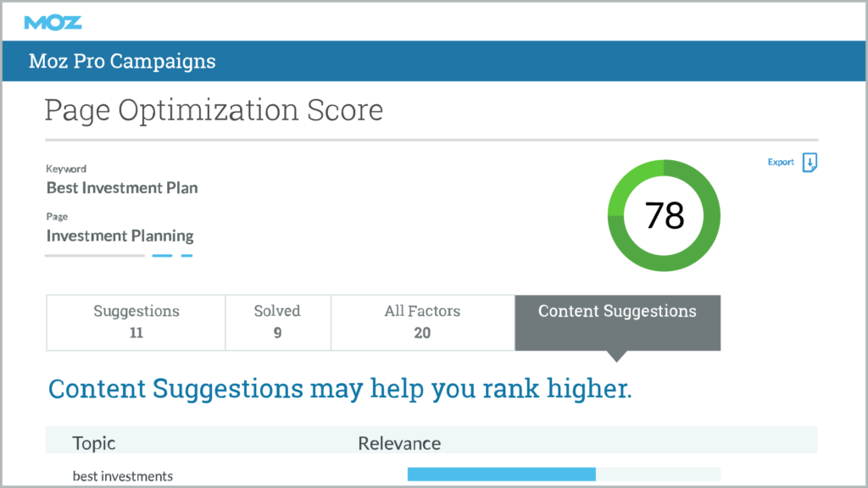Open the Investment Planning page link
Screen dimensions: 868x488
tap(119, 236)
